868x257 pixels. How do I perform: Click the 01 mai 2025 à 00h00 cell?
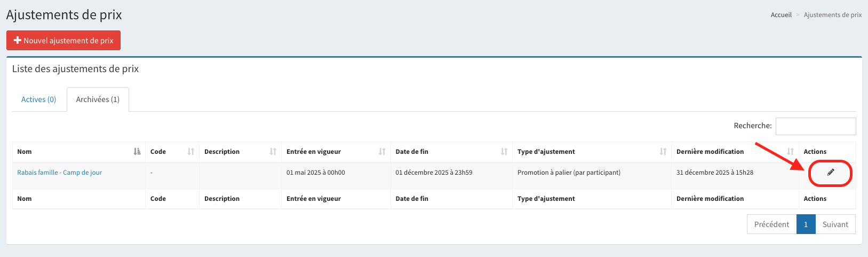pos(336,176)
